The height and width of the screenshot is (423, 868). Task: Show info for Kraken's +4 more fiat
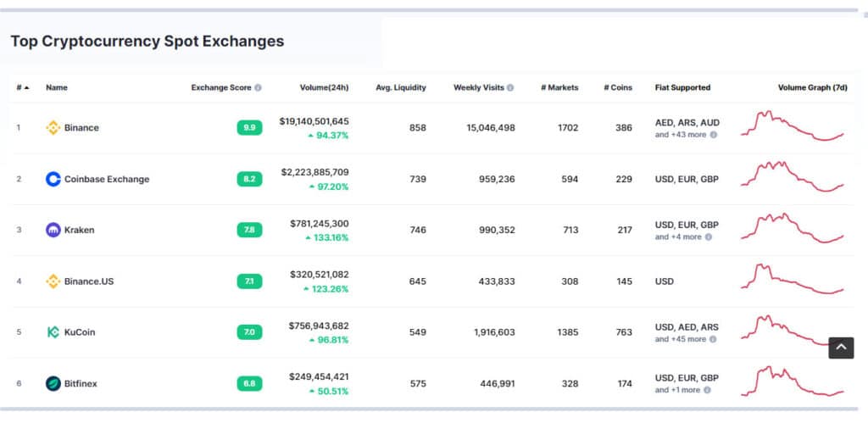tap(709, 237)
